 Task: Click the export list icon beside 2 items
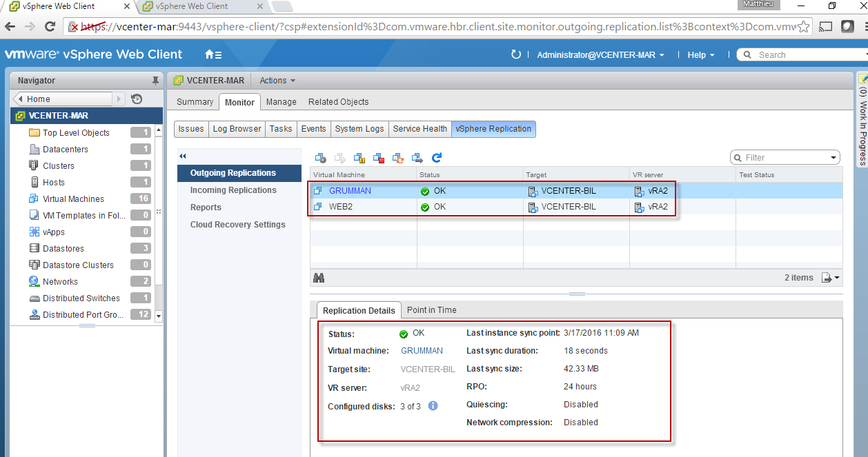tap(830, 278)
